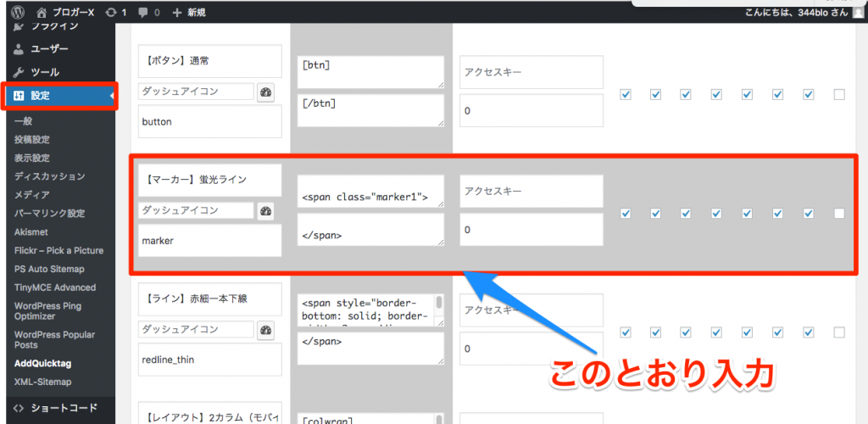Click the </span> end tag in marker row
This screenshot has width=868, height=424.
pos(370,229)
